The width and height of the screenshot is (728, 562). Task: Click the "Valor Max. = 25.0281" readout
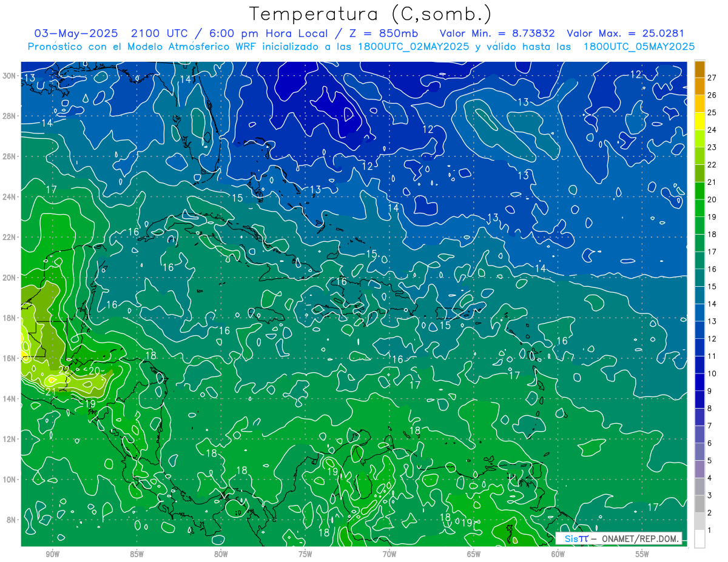(x=625, y=33)
